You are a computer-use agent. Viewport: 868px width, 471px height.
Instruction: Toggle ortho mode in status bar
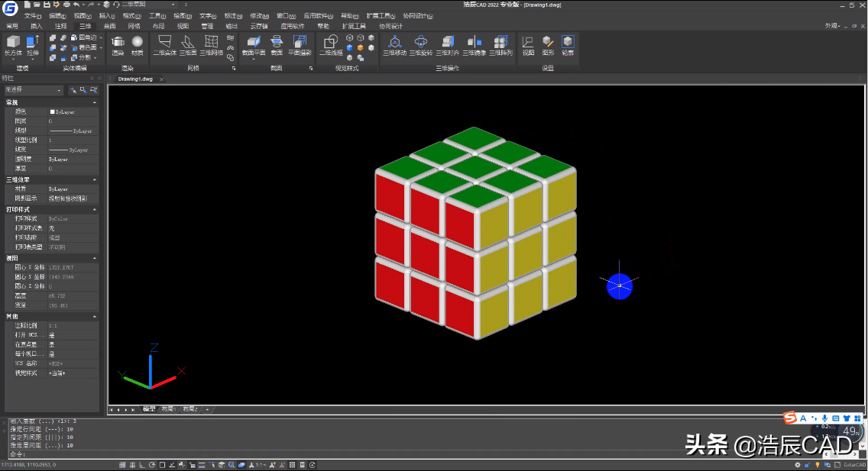coord(142,465)
